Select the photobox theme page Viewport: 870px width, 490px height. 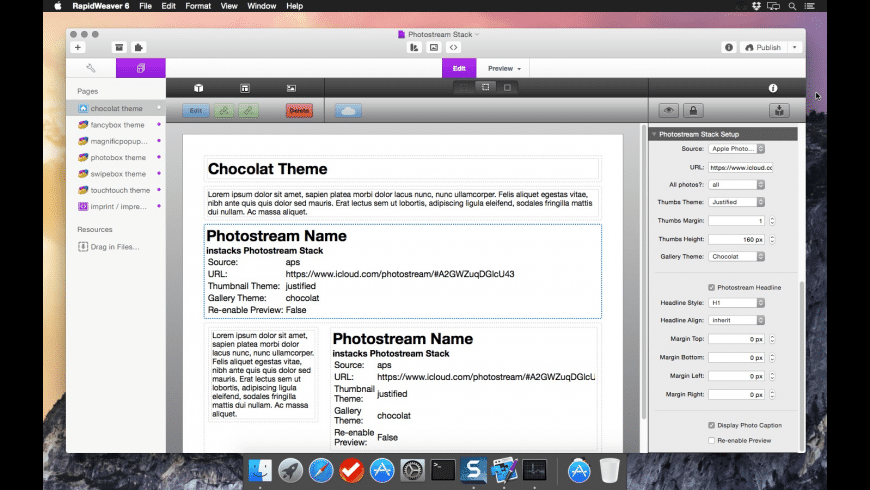[x=116, y=158]
